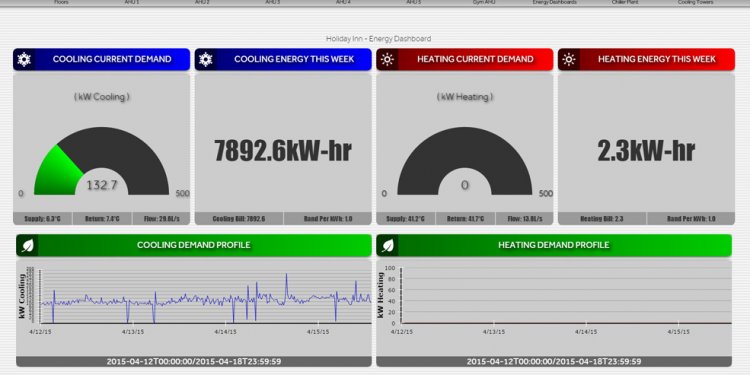The width and height of the screenshot is (750, 375).
Task: Open the Chiller Plant tab
Action: [x=625, y=2]
